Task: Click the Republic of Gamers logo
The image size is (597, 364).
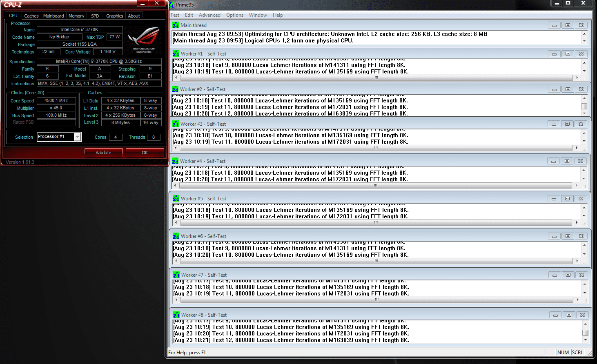Action: coord(144,40)
